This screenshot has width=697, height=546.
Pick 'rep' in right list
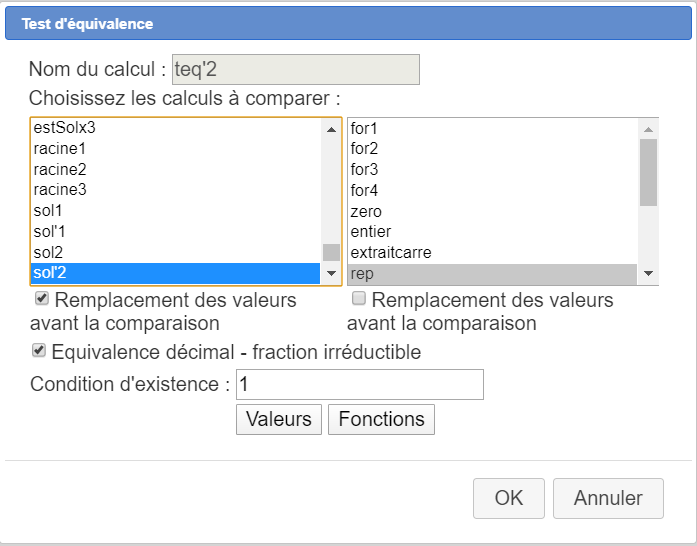(x=361, y=273)
